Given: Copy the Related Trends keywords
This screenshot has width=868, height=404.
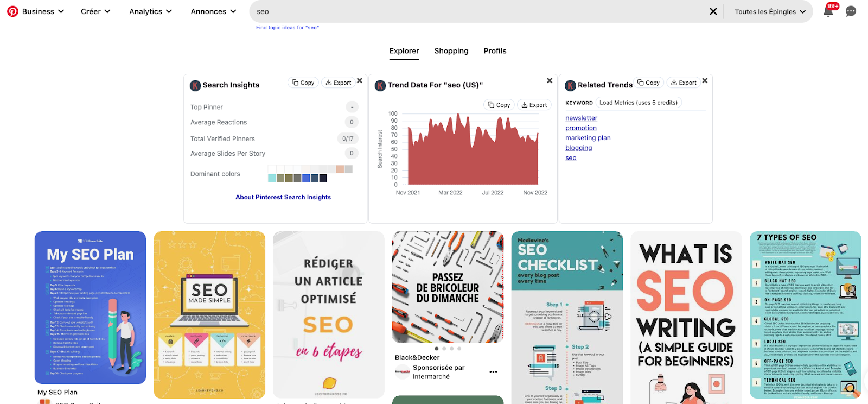Looking at the screenshot, I should click(x=649, y=83).
